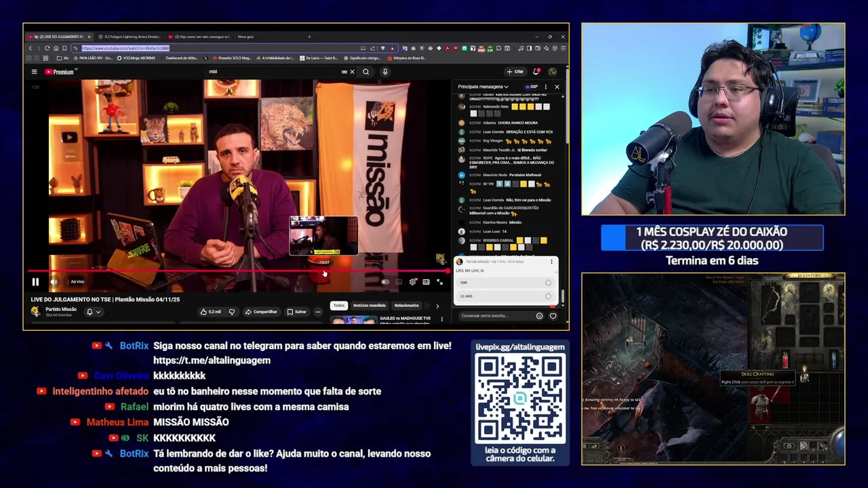The image size is (868, 488).
Task: Seek along the red video progress bar
Action: [238, 271]
